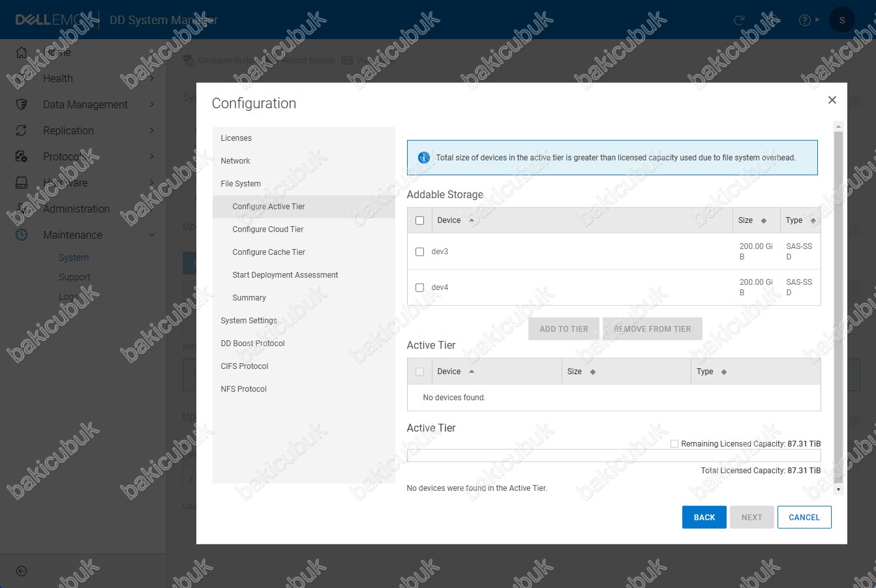Click the info icon in banner
The image size is (876, 588).
(424, 157)
